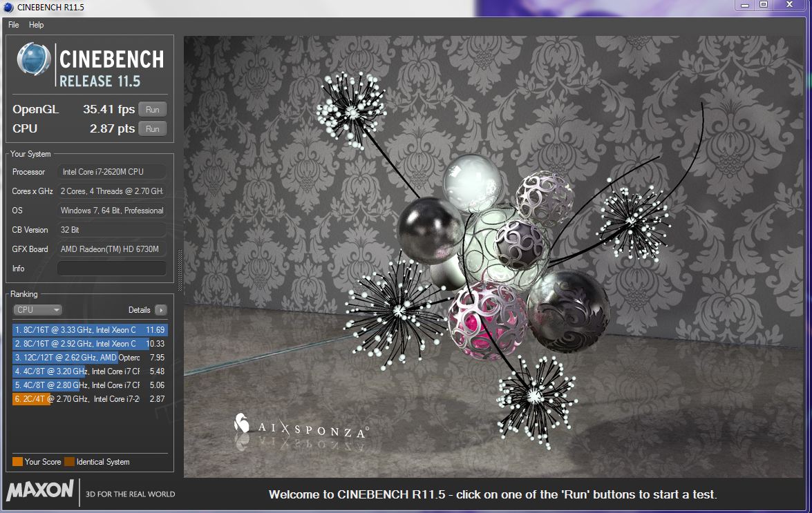Image resolution: width=812 pixels, height=513 pixels.
Task: Open the File menu
Action: pyautogui.click(x=13, y=25)
